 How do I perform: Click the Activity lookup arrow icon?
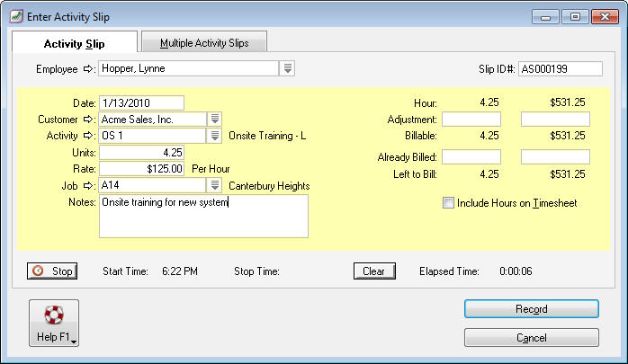[x=87, y=136]
